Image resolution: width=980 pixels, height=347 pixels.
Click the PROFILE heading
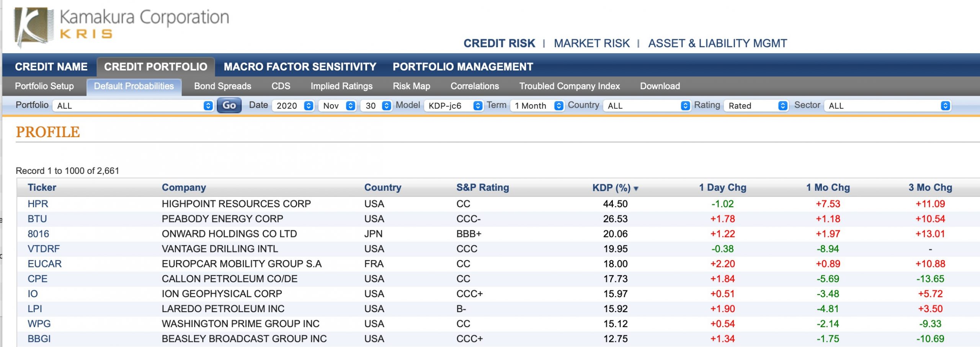click(x=48, y=132)
